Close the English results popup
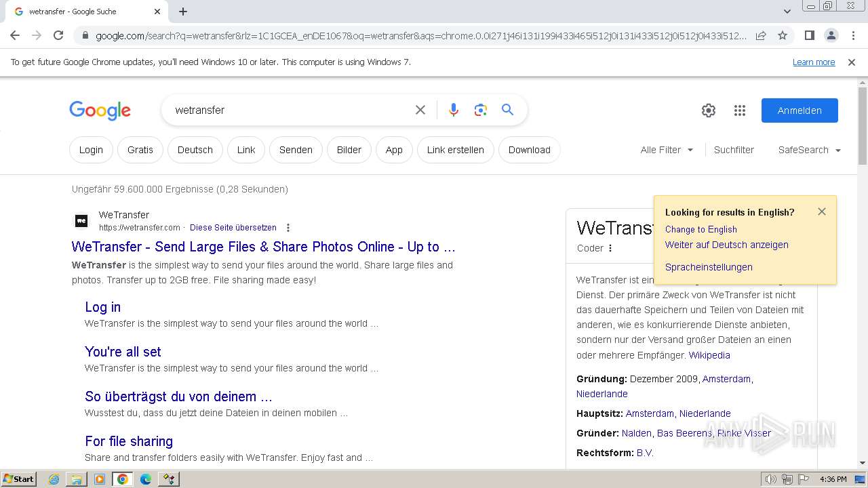Viewport: 868px width, 488px height. coord(822,211)
